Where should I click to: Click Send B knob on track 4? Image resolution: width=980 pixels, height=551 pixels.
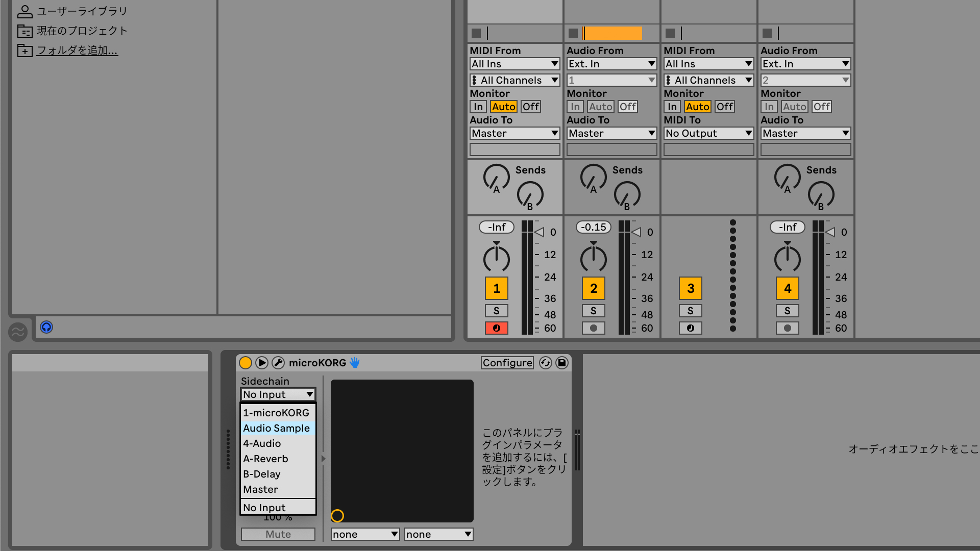[821, 195]
